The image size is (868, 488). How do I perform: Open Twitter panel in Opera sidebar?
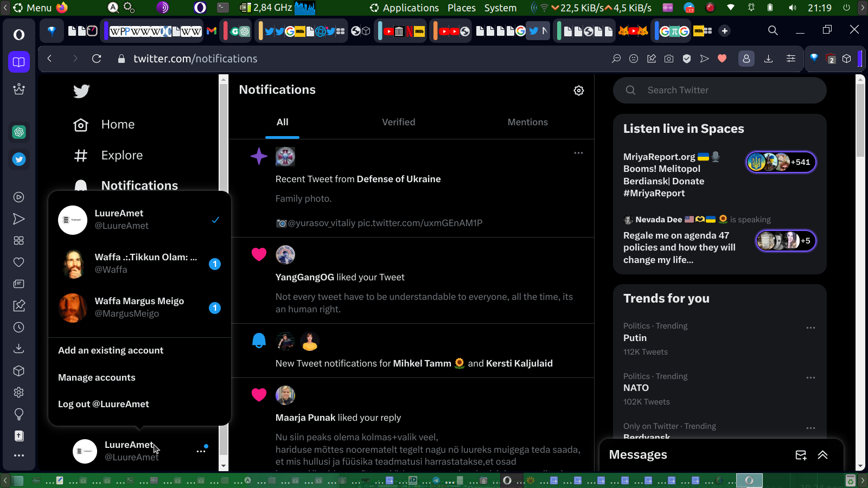(x=19, y=159)
